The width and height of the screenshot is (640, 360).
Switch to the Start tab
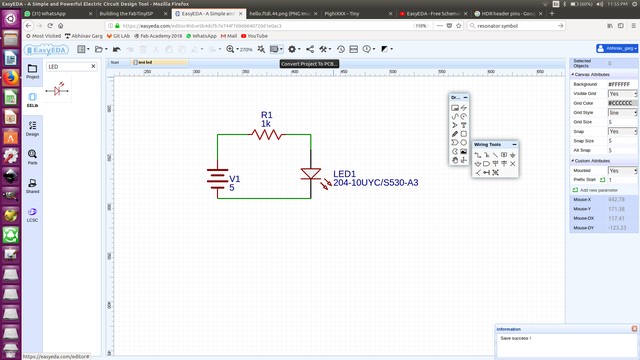(115, 62)
